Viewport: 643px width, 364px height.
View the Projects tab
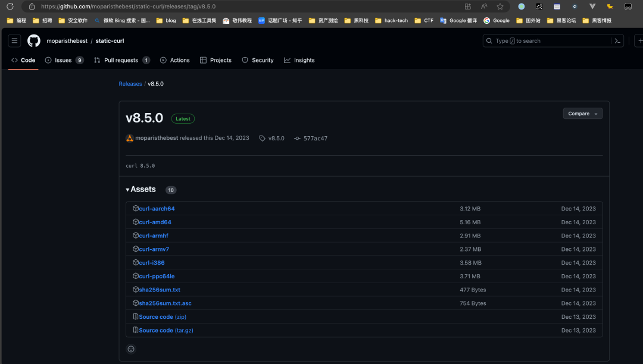pos(216,60)
